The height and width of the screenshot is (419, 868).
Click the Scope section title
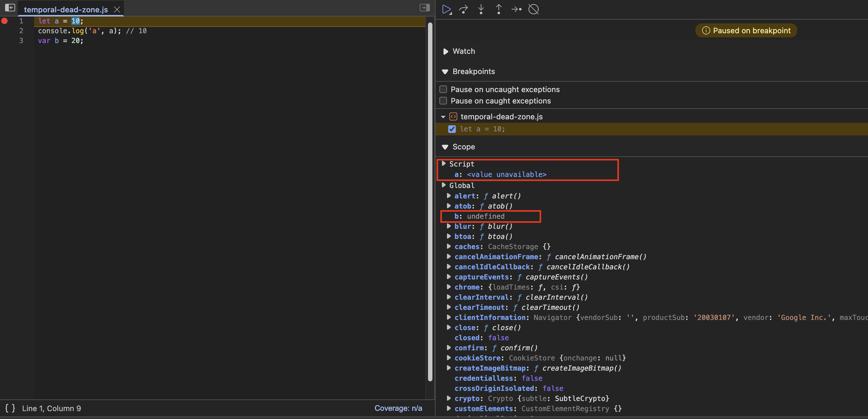[464, 147]
